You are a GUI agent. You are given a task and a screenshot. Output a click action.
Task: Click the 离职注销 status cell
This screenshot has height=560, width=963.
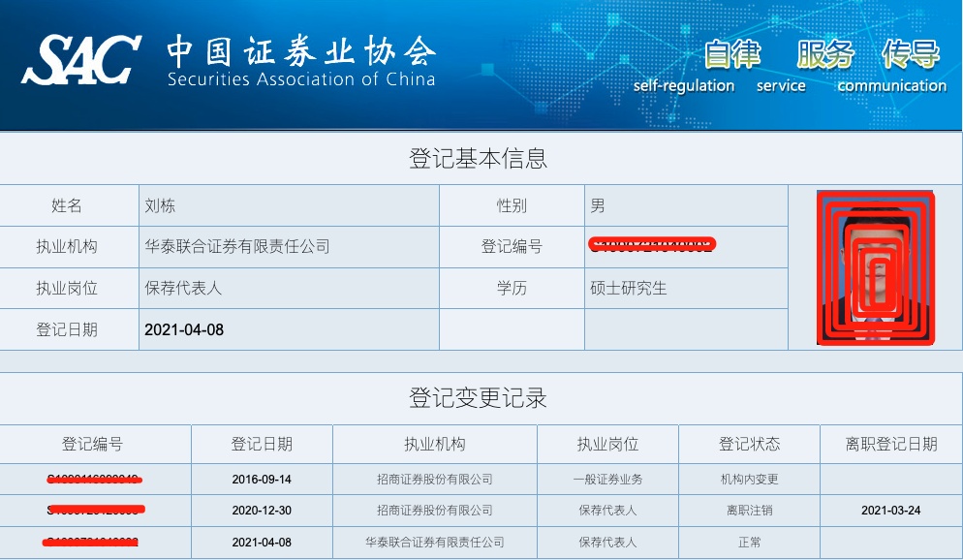749,510
